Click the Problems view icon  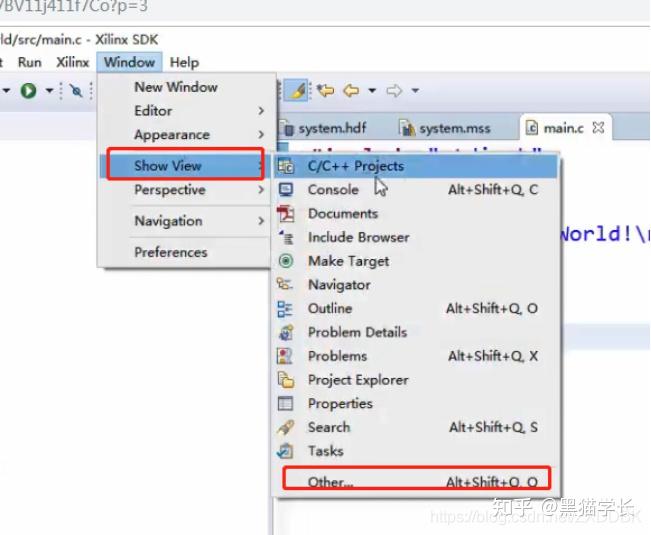[285, 356]
